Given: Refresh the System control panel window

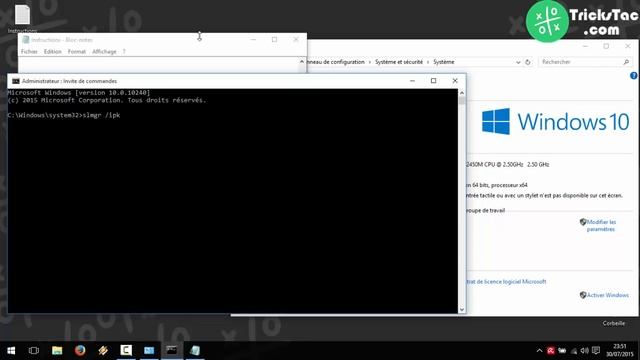Looking at the screenshot, I should pos(528,62).
